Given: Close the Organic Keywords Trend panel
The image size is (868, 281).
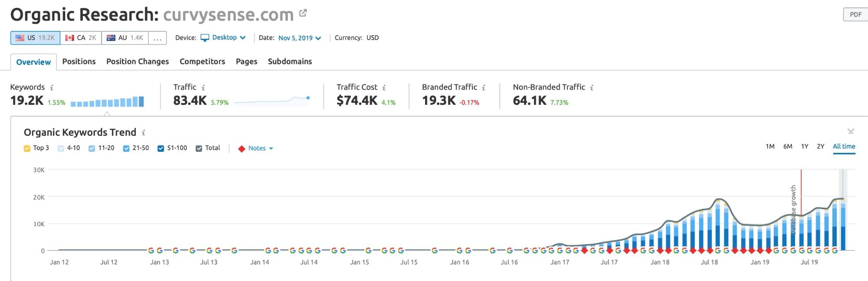Looking at the screenshot, I should [x=851, y=131].
